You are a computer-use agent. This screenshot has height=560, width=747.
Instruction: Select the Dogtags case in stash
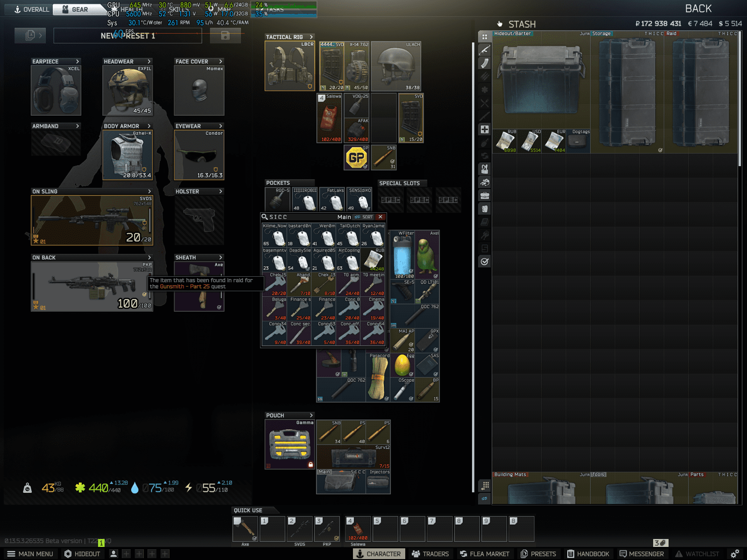click(x=578, y=141)
